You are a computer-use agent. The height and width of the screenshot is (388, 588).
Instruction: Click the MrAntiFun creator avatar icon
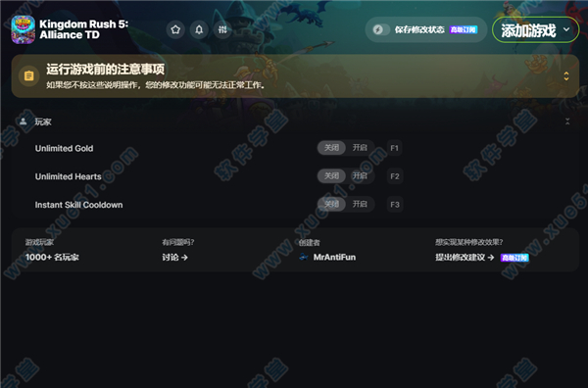pos(304,257)
